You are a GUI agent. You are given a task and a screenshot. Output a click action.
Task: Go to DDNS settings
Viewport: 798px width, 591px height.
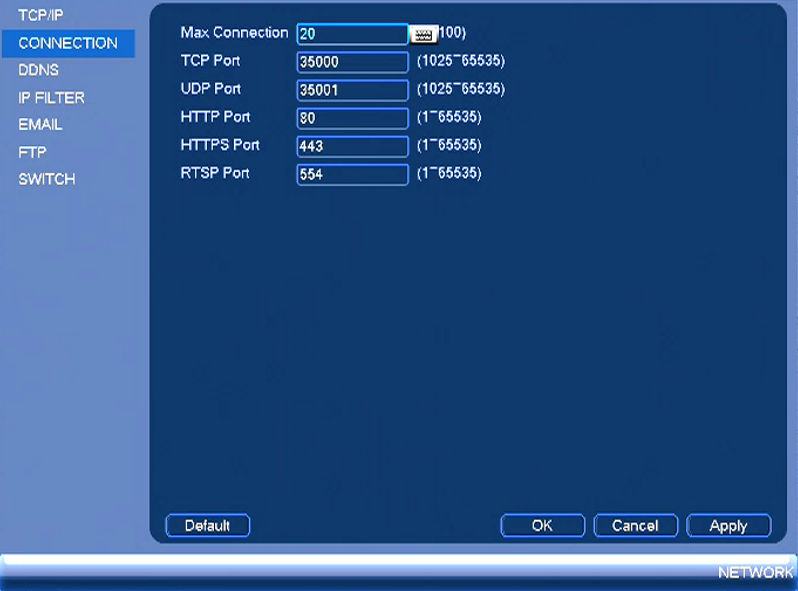(x=39, y=70)
